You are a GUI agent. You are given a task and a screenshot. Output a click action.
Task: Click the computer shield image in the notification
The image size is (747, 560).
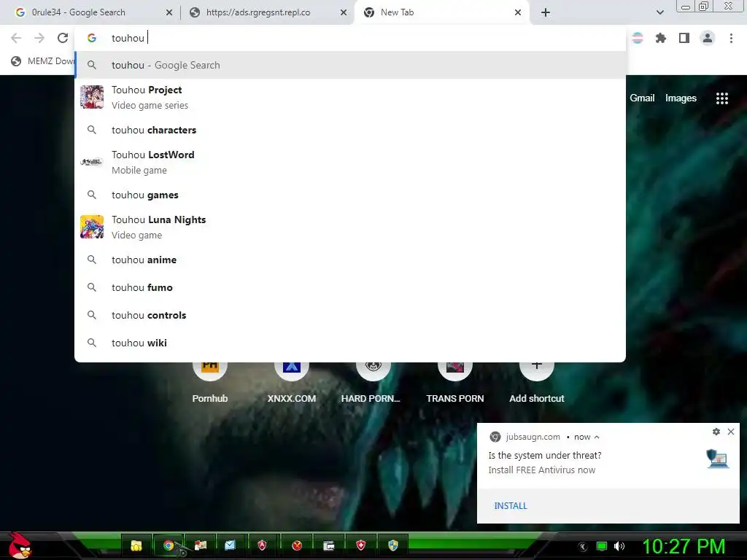click(x=717, y=459)
